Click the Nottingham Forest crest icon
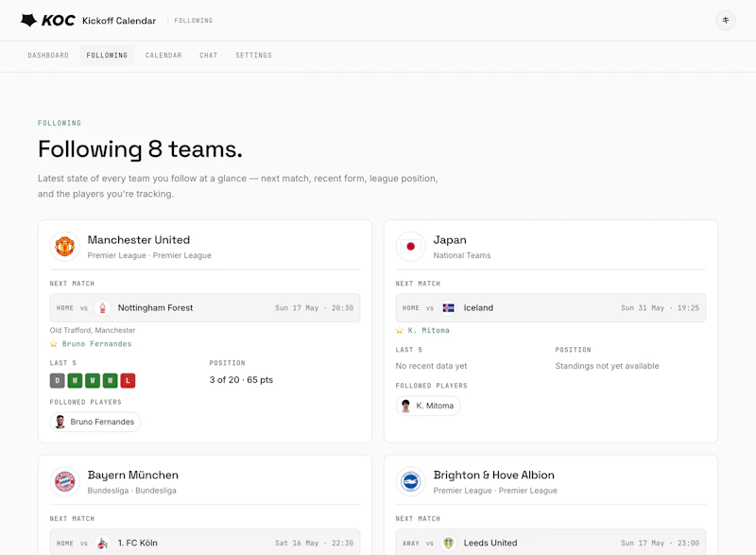Screen dimensions: 756x555 pos(103,307)
